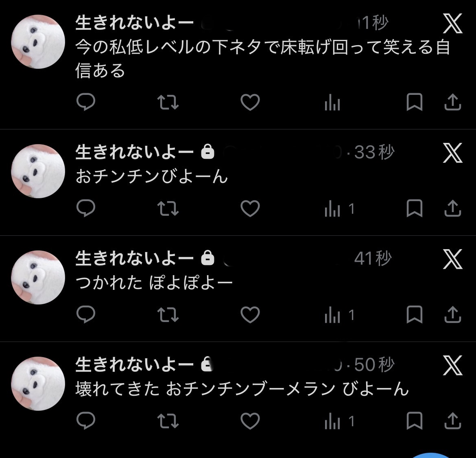Like the tweet posted 33秒 ago
This screenshot has width=476, height=458.
click(x=250, y=208)
